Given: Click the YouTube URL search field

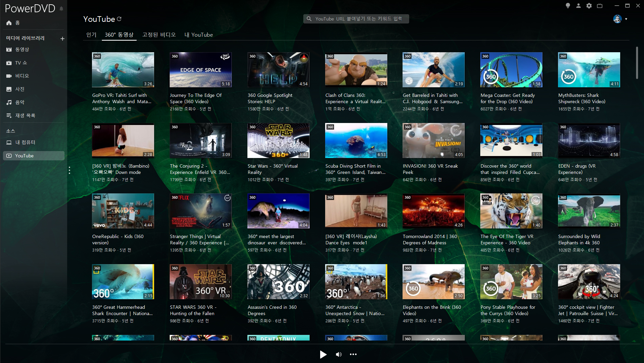Looking at the screenshot, I should [356, 19].
